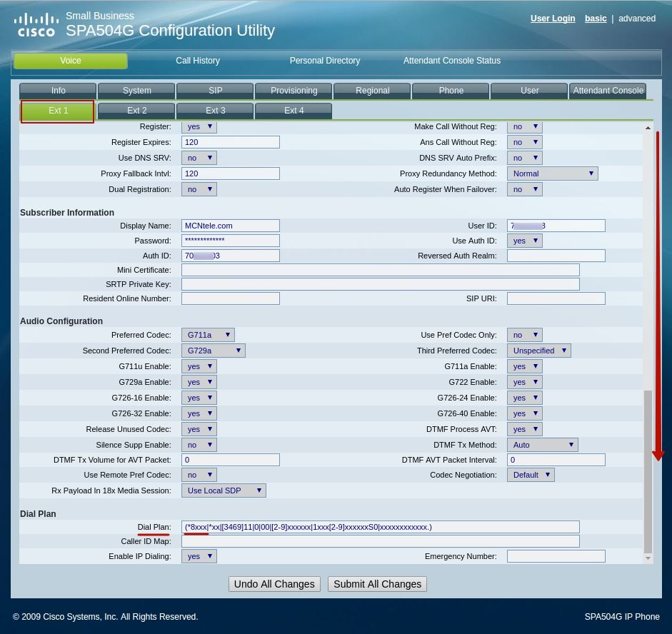Open DTMF Tx Method dropdown

click(542, 445)
